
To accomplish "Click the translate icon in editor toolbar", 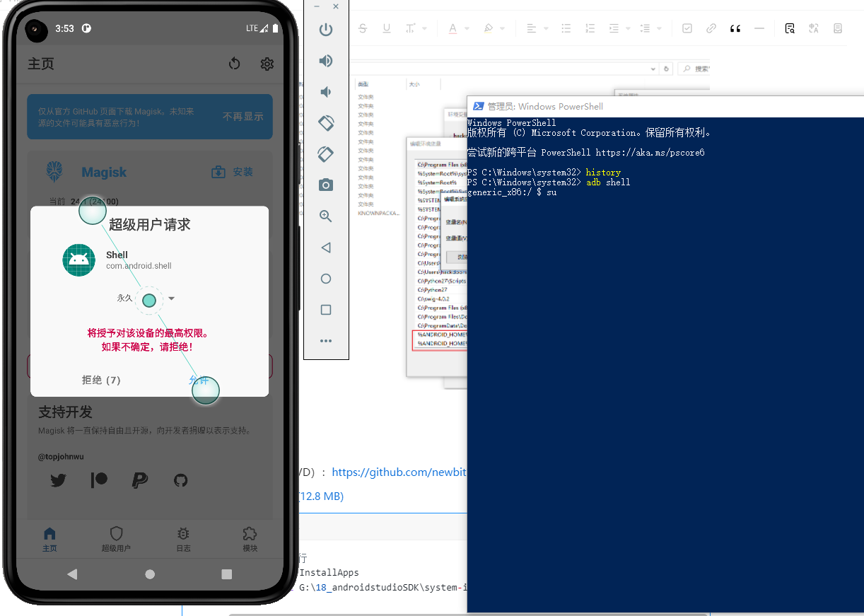I will [x=814, y=28].
